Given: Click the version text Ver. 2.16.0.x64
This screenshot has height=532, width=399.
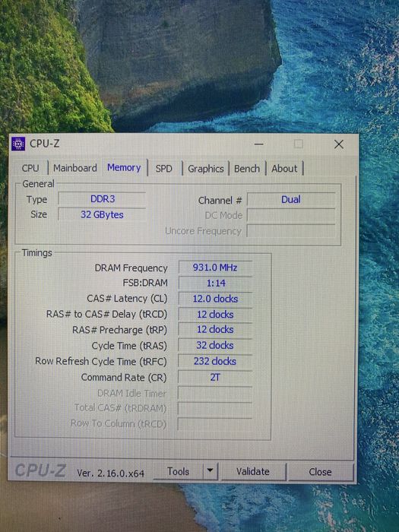Looking at the screenshot, I should (x=111, y=473).
